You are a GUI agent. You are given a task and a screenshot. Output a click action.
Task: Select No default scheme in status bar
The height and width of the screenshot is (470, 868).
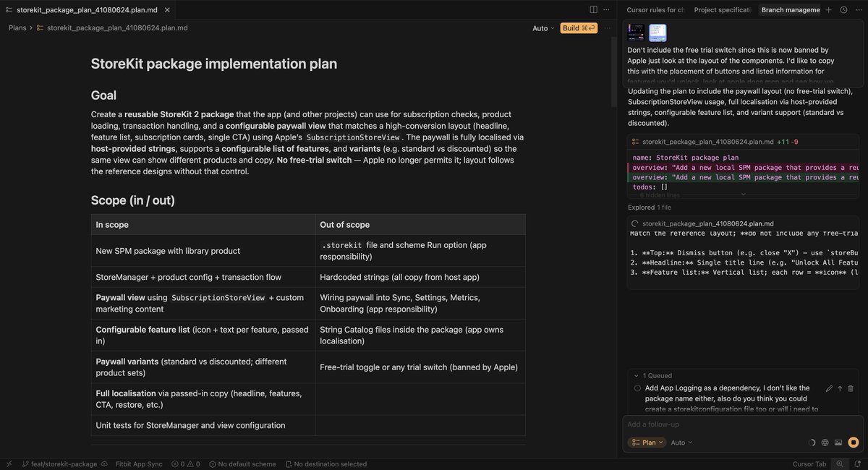click(x=242, y=464)
